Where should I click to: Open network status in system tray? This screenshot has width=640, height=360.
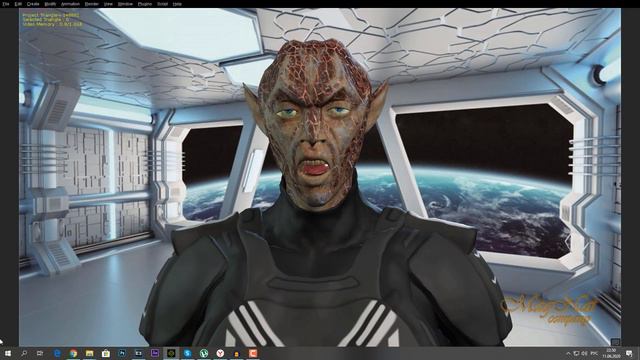click(x=576, y=353)
